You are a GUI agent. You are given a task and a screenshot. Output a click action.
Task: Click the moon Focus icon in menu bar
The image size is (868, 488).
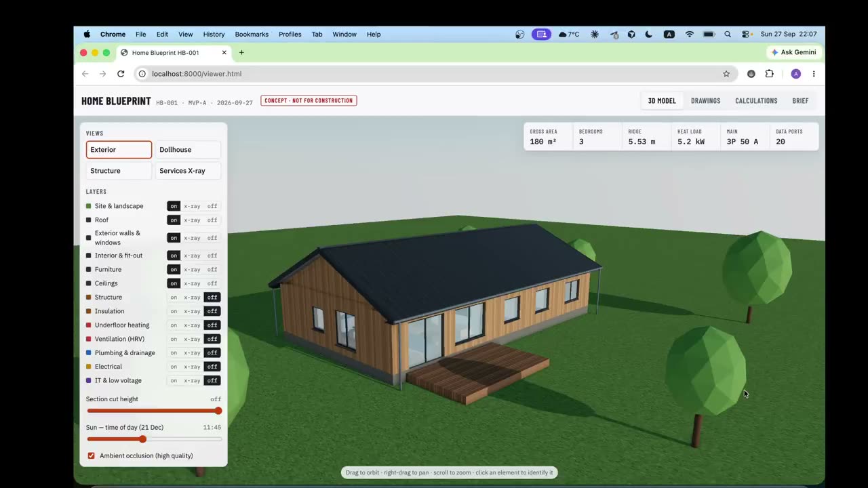(649, 34)
